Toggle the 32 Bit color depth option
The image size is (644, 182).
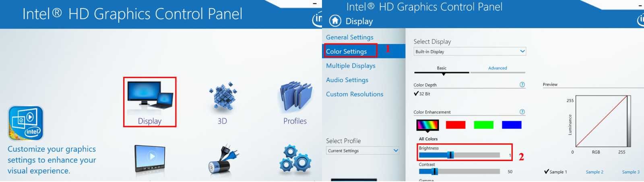[422, 93]
